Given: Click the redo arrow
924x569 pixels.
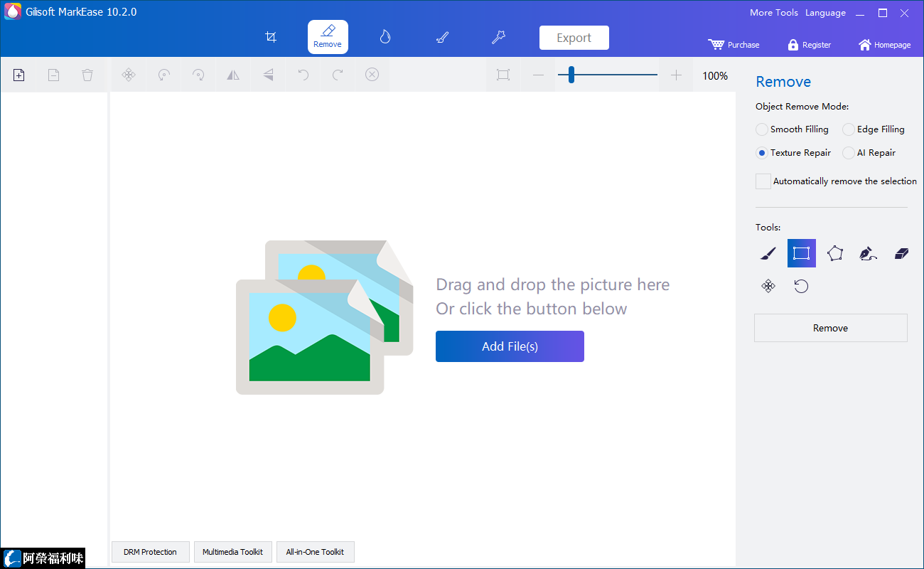Looking at the screenshot, I should 338,75.
